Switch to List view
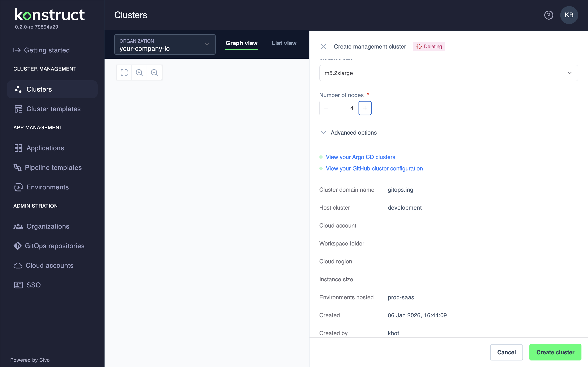Screen dimensions: 588x367 tap(284, 43)
